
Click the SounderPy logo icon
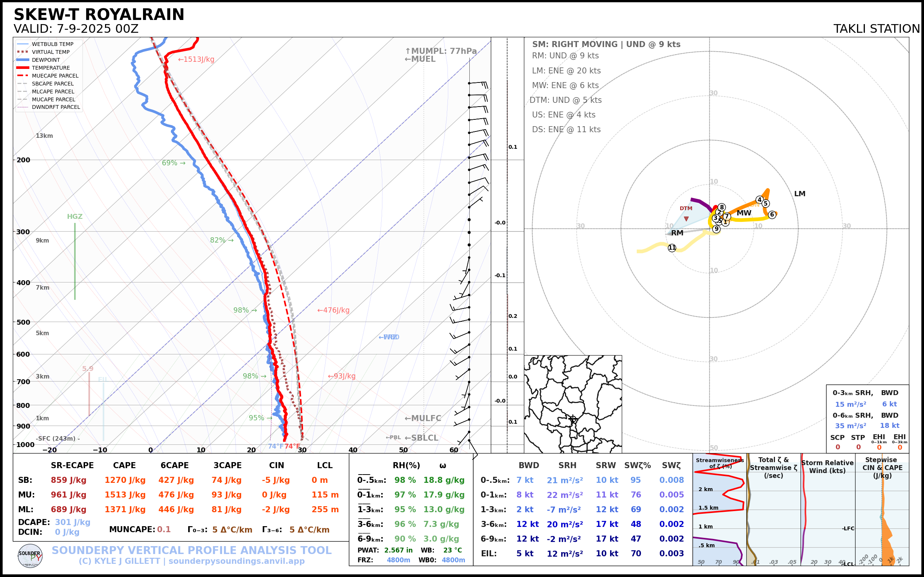[30, 556]
